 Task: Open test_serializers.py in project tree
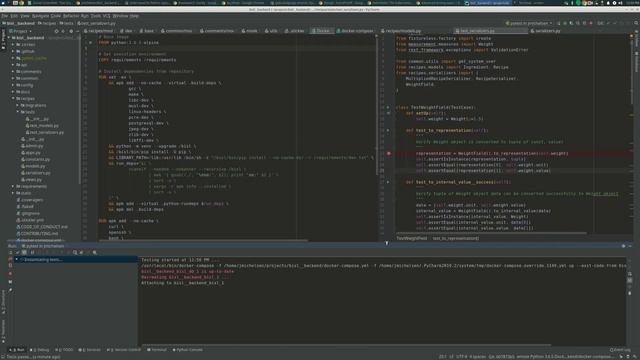[44, 132]
